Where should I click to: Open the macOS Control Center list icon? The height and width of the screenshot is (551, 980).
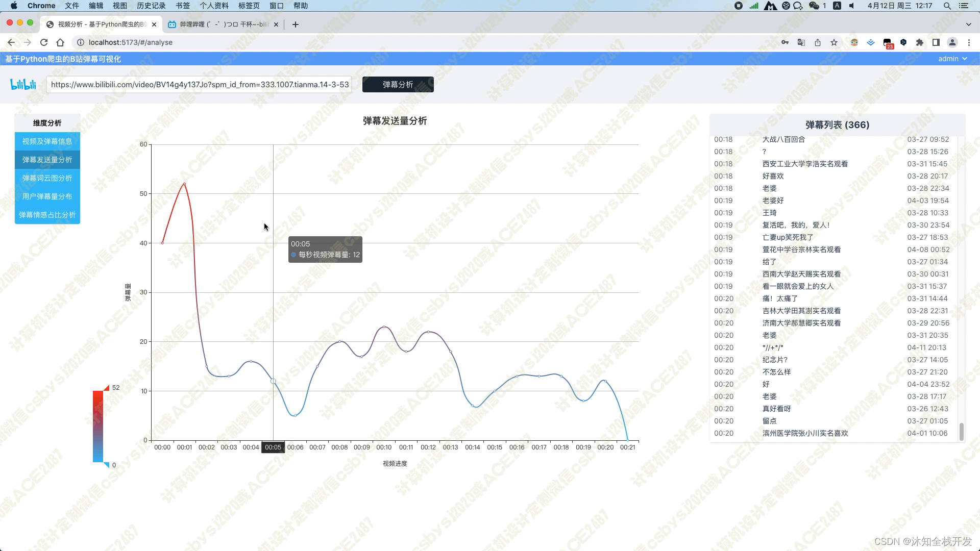(x=964, y=6)
